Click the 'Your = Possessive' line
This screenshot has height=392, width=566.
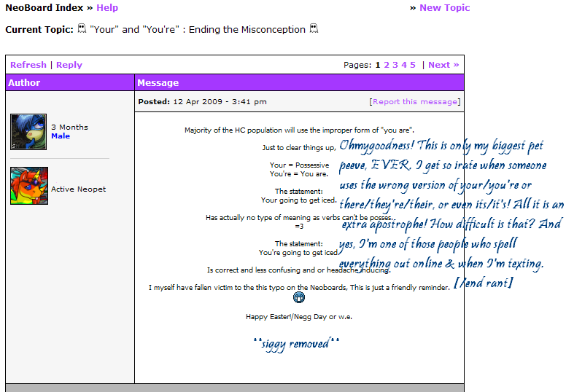tap(299, 165)
